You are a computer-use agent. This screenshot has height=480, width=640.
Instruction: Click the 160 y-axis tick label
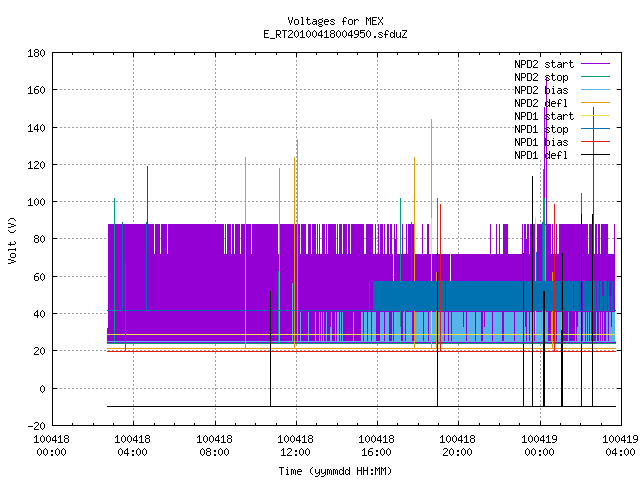pyautogui.click(x=36, y=90)
